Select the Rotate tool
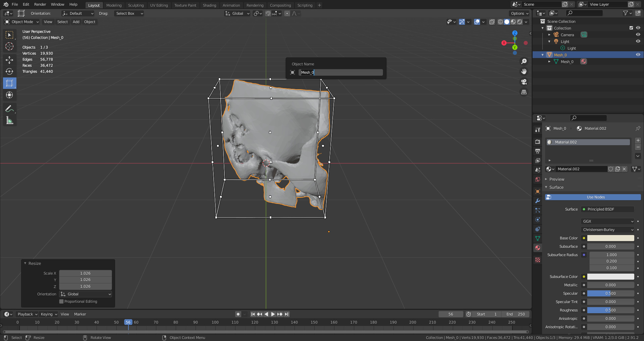 click(x=9, y=71)
